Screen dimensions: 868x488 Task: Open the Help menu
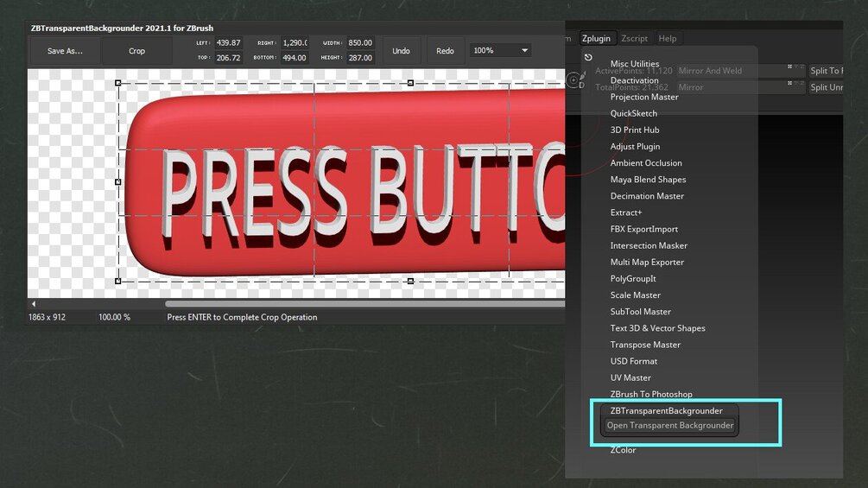tap(667, 38)
